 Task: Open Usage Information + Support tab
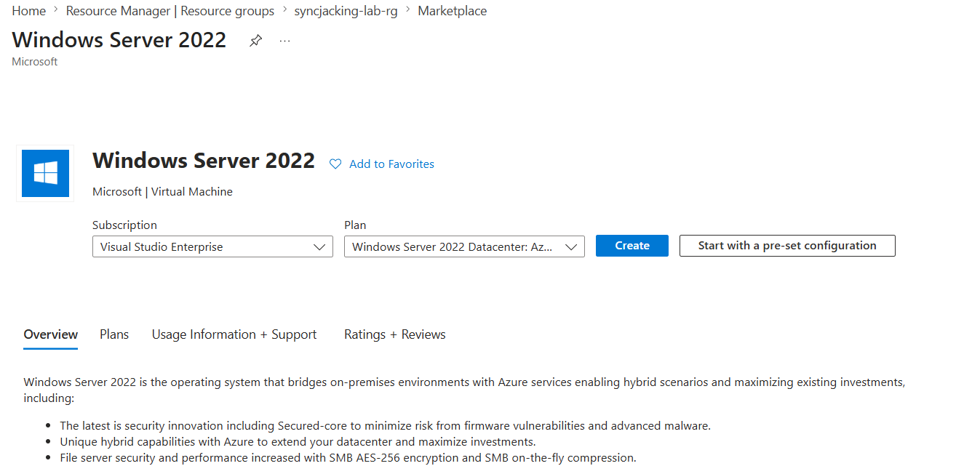coord(234,334)
